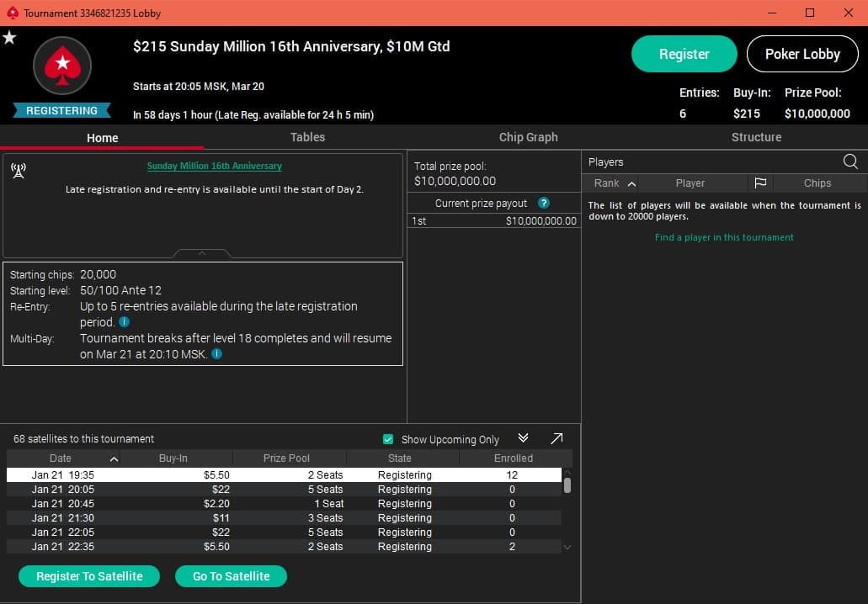Mark tournament as favorite with star icon

[x=9, y=38]
